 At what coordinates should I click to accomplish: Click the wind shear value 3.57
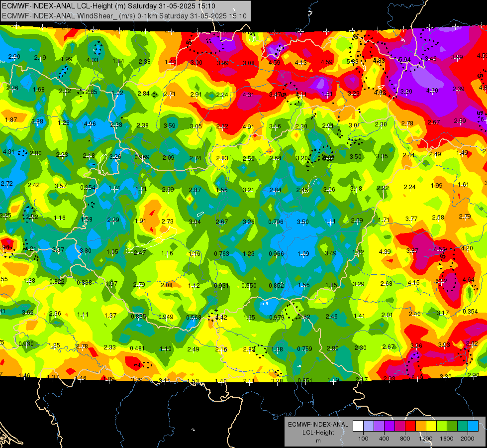pos(61,186)
